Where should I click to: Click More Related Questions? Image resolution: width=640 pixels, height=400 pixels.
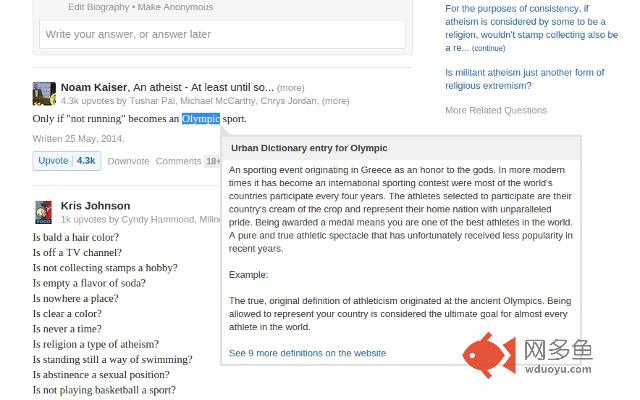tap(496, 110)
